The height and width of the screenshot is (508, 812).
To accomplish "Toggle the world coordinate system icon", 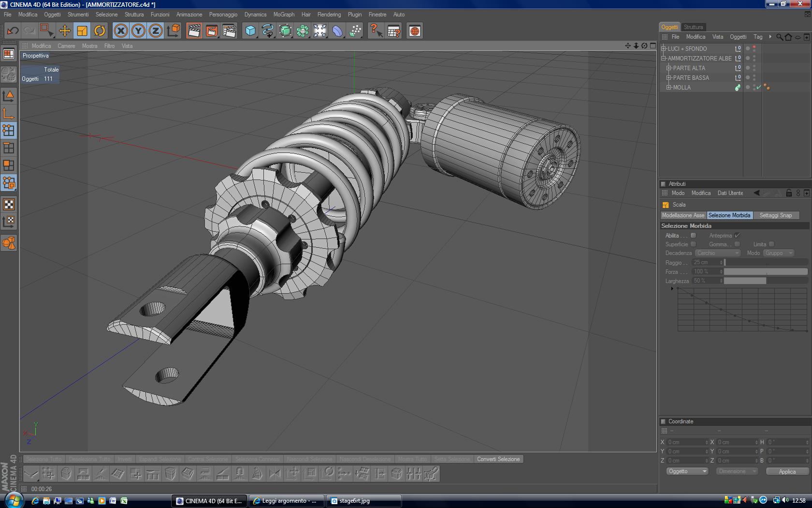I will click(x=173, y=31).
